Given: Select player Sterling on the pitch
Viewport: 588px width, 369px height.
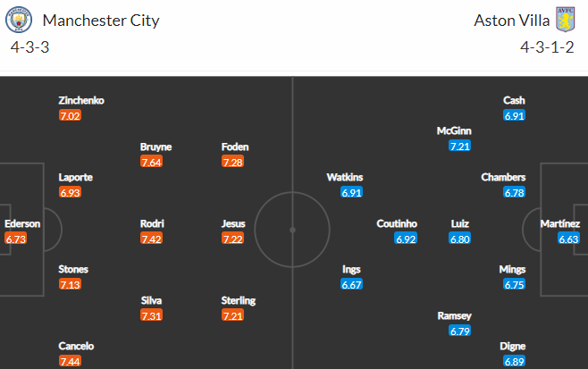Looking at the screenshot, I should tap(238, 301).
